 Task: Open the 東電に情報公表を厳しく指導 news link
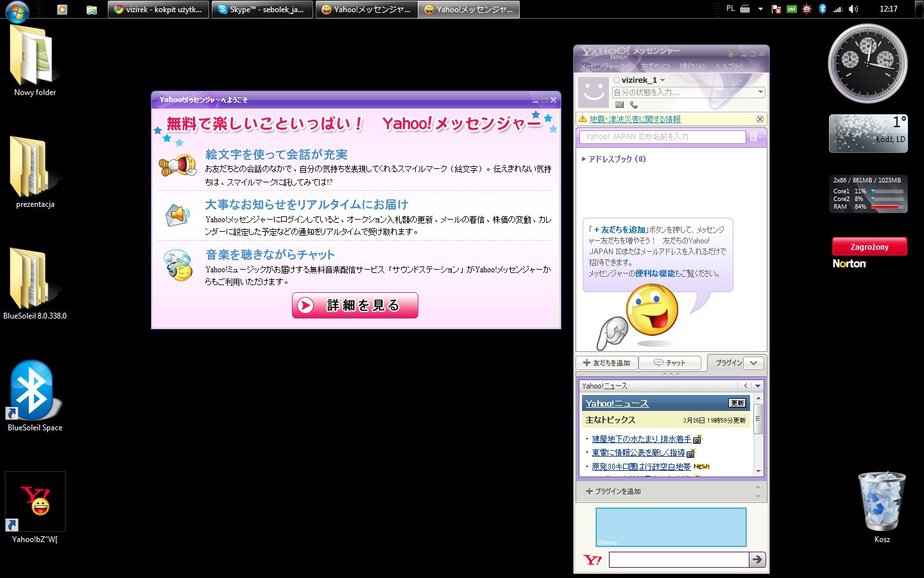coord(638,453)
